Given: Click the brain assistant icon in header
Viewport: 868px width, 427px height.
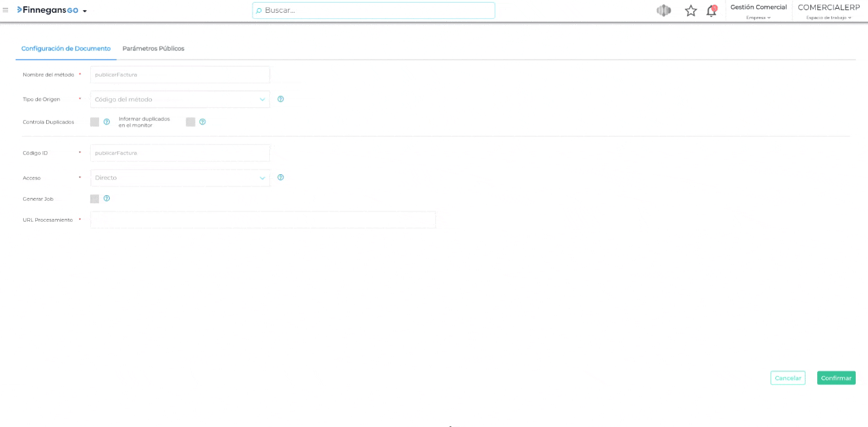Looking at the screenshot, I should pos(663,11).
